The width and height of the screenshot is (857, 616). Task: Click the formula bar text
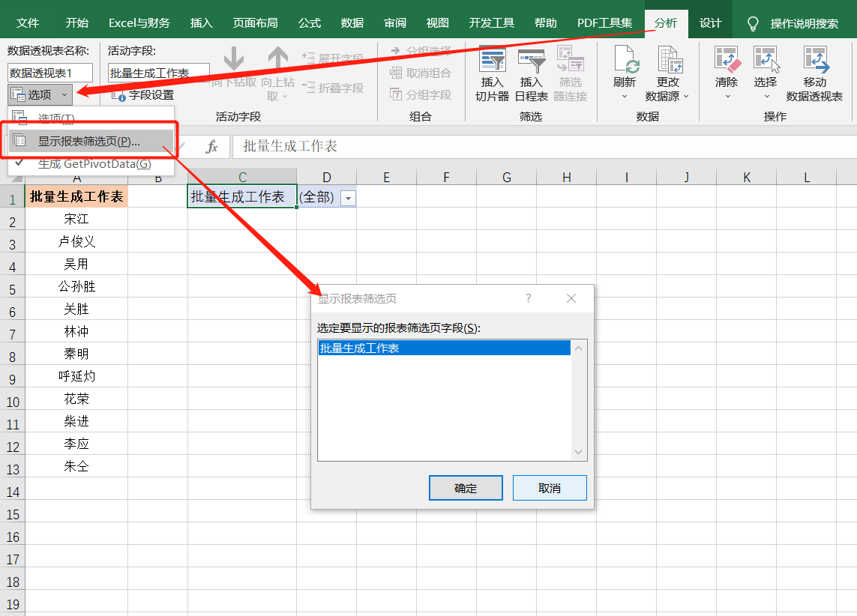[289, 146]
